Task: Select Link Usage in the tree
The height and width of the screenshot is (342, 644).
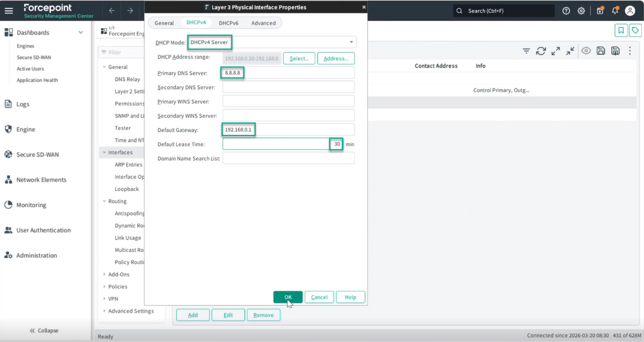Action: [128, 238]
